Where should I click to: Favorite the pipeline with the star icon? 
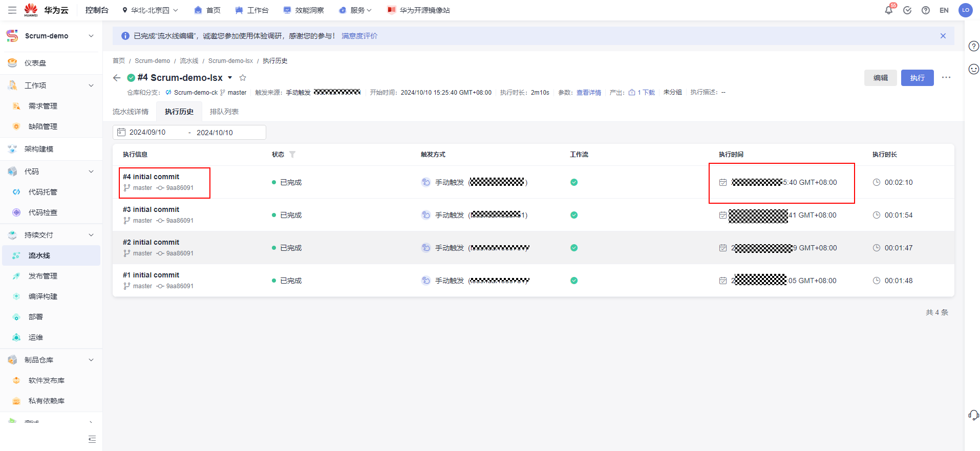coord(243,78)
